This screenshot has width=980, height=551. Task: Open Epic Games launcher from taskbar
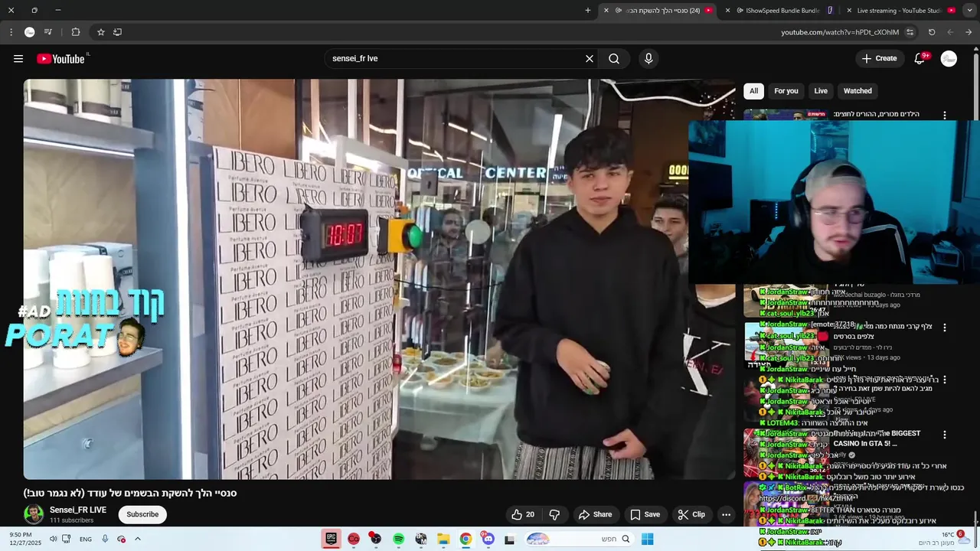[332, 539]
